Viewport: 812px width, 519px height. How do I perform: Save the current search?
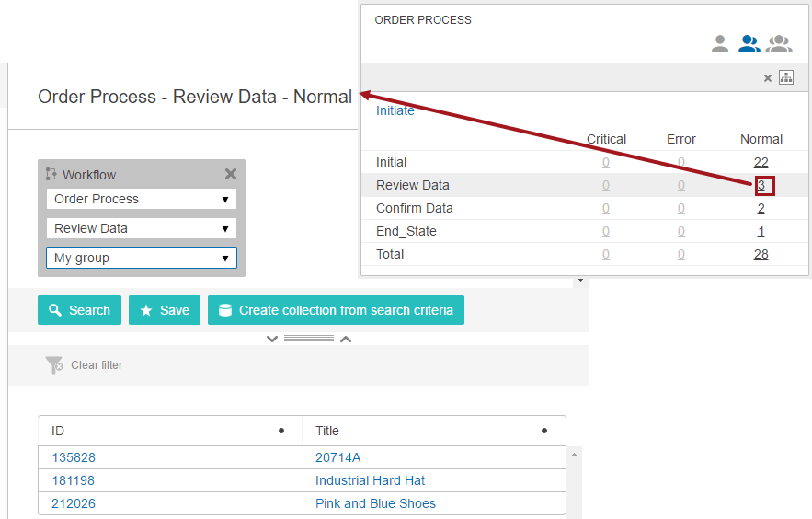click(165, 310)
